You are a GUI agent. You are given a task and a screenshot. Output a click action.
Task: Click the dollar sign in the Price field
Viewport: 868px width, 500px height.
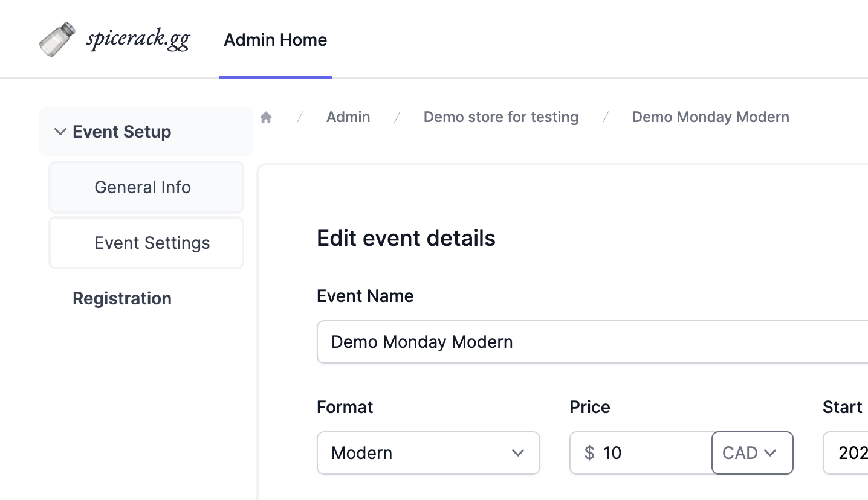[589, 453]
